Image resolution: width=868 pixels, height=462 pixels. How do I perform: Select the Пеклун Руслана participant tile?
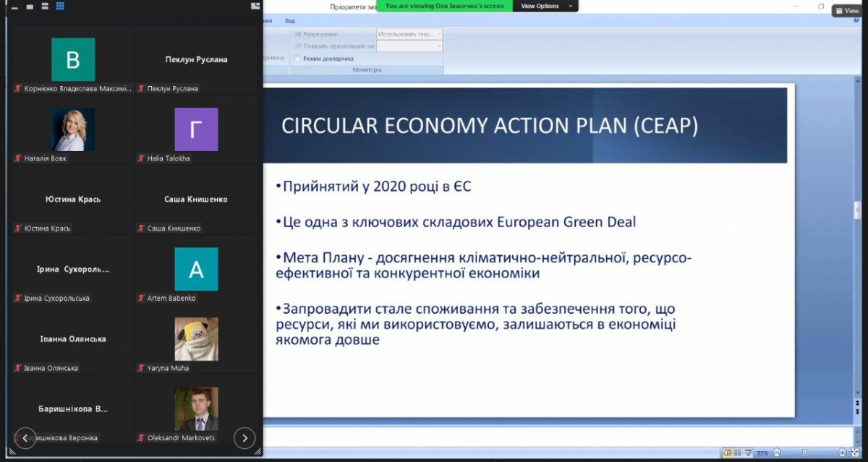[x=196, y=59]
